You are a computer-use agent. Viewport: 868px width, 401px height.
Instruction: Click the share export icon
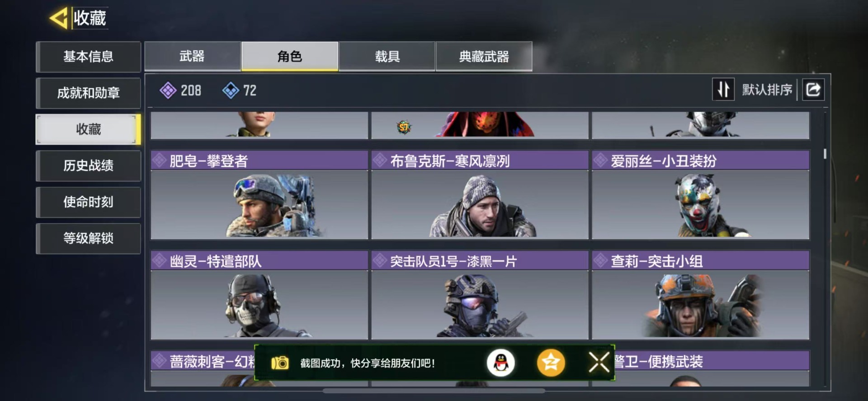[813, 90]
